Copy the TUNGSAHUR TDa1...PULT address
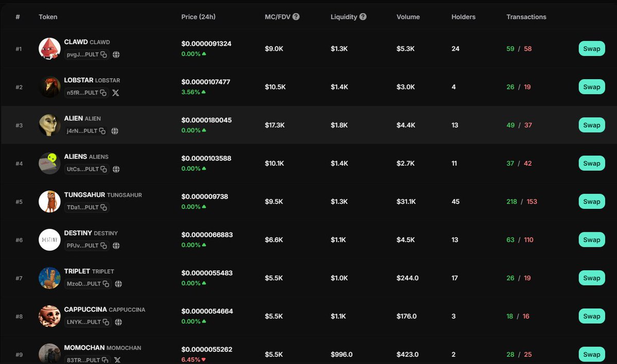 [x=103, y=207]
